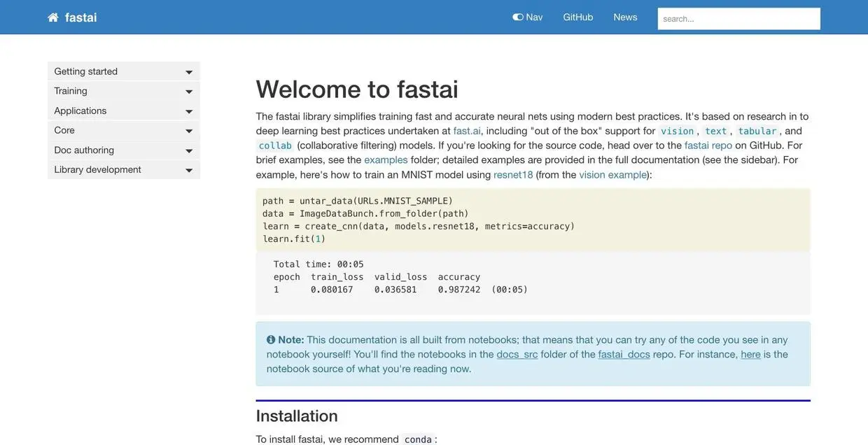The image size is (868, 445).
Task: Open Getting started sidebar item
Action: tap(124, 71)
